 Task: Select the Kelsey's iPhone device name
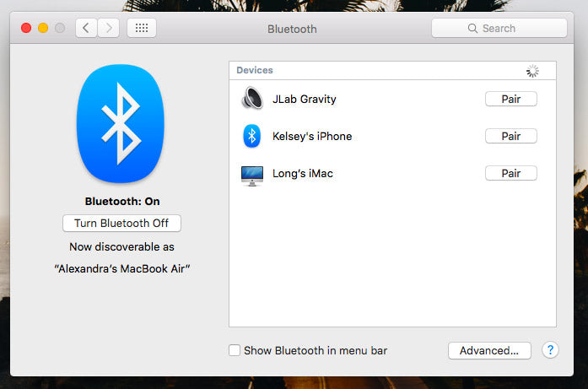(x=312, y=136)
